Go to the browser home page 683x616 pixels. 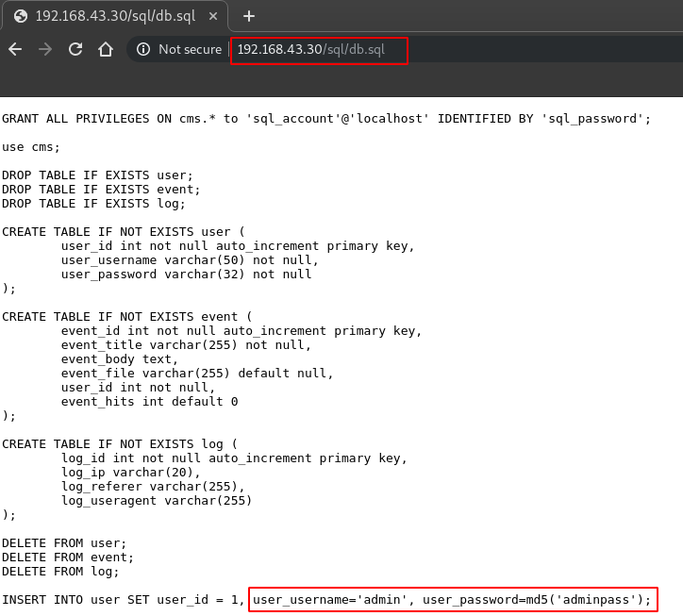(106, 49)
